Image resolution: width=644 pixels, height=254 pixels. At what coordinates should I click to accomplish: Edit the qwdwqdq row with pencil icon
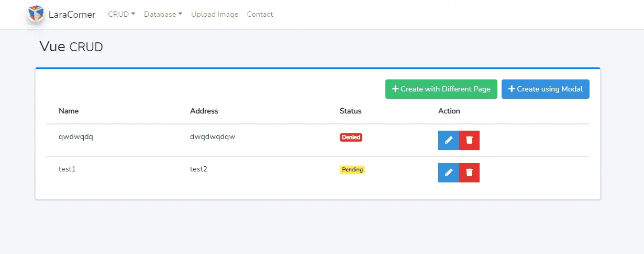(x=449, y=140)
